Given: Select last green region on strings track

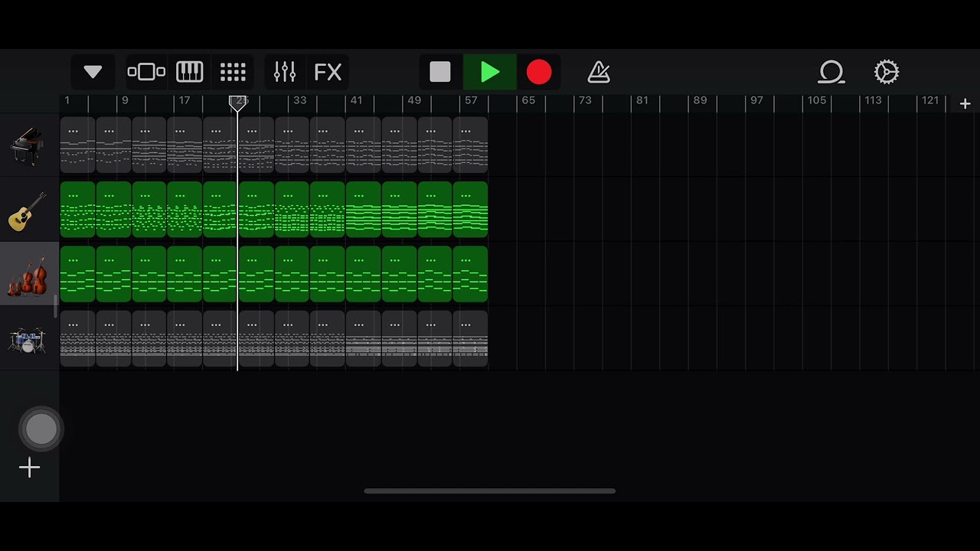Looking at the screenshot, I should 471,274.
